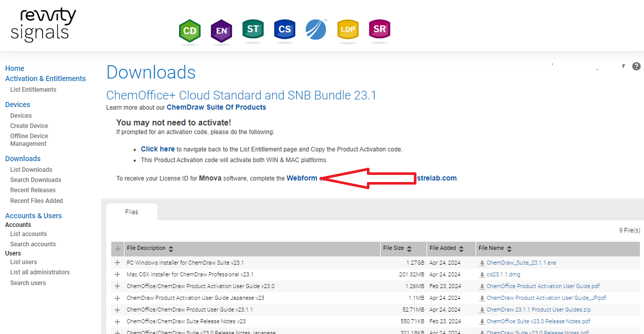Open Create Device link

[x=29, y=126]
